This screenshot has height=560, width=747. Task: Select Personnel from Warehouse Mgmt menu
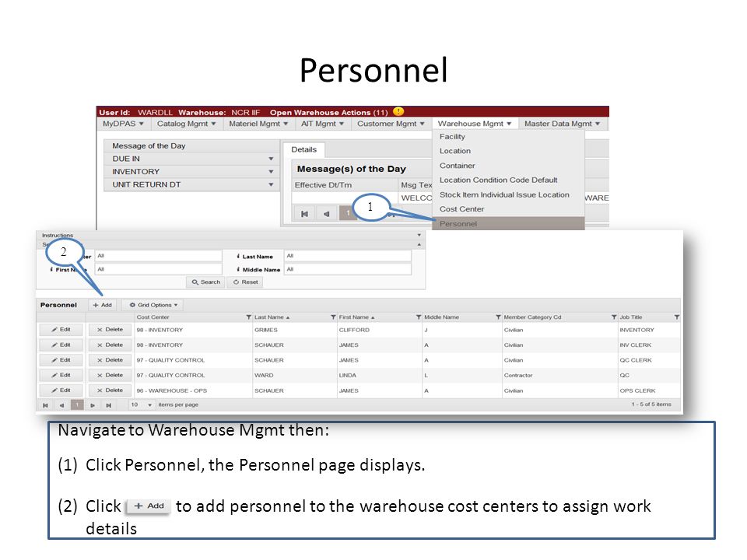point(508,223)
